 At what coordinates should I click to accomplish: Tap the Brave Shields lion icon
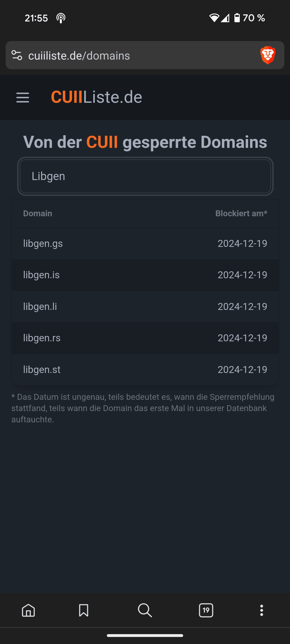tap(268, 55)
